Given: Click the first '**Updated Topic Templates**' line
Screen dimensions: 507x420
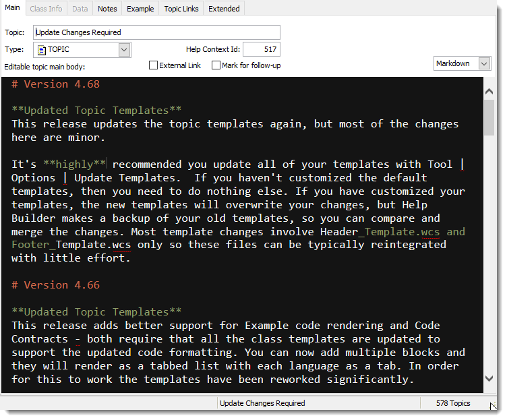Looking at the screenshot, I should [x=96, y=111].
